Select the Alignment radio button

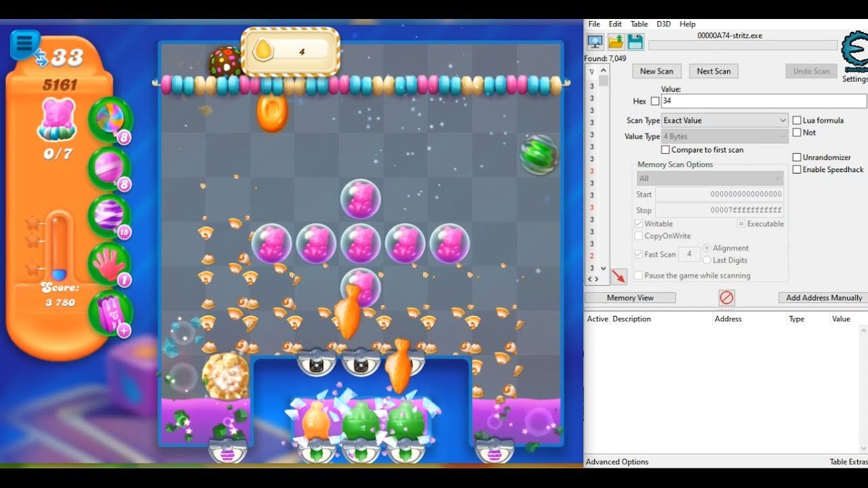[707, 248]
